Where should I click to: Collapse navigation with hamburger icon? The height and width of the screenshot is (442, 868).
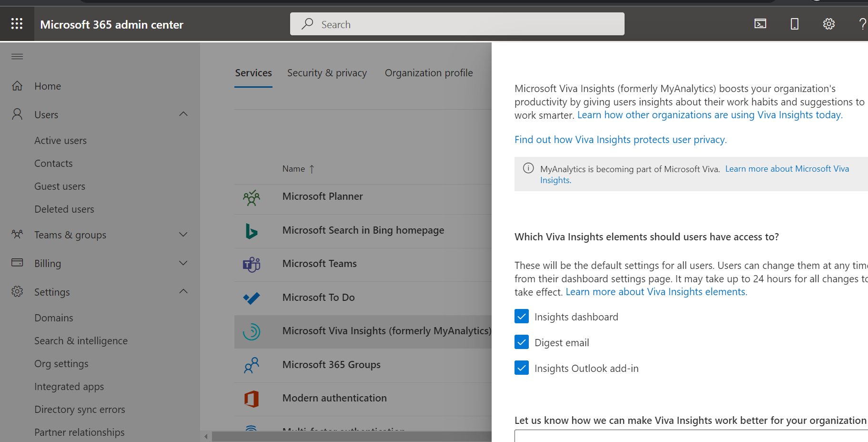pyautogui.click(x=17, y=56)
